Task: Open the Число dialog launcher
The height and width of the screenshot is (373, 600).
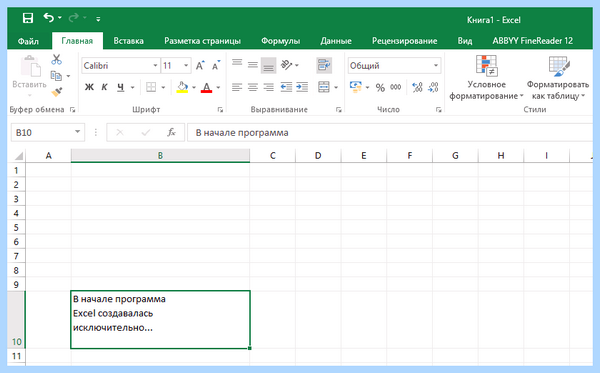Action: pyautogui.click(x=439, y=110)
